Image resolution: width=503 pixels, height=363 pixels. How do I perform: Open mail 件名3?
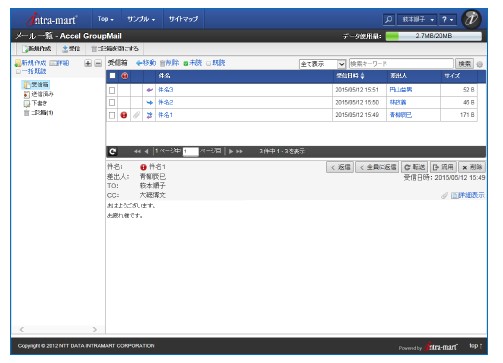(166, 90)
